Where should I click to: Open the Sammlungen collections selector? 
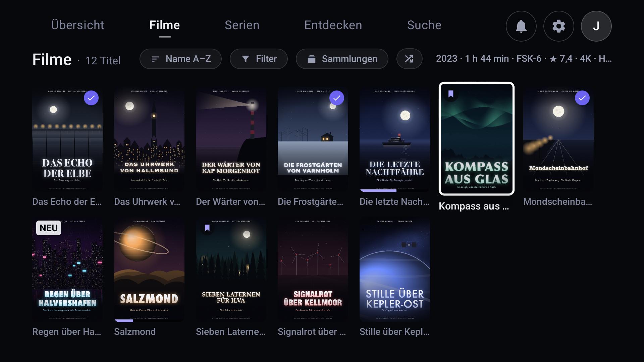point(342,59)
